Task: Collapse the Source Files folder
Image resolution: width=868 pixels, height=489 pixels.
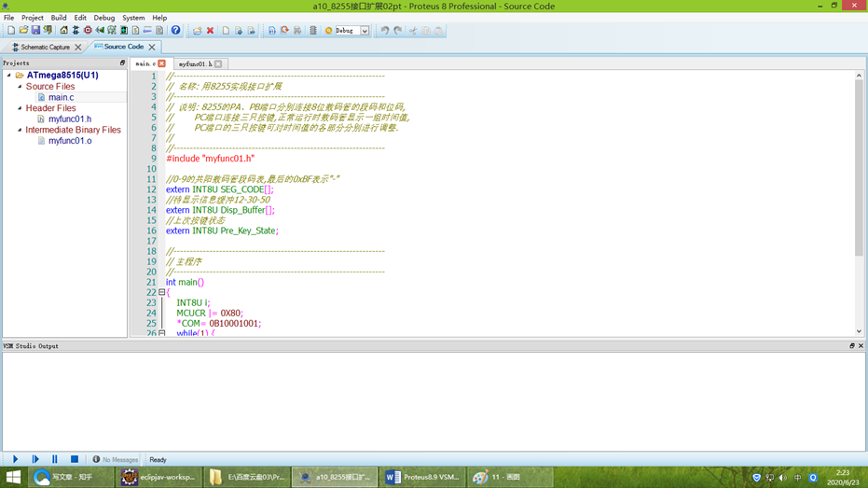Action: pyautogui.click(x=20, y=87)
